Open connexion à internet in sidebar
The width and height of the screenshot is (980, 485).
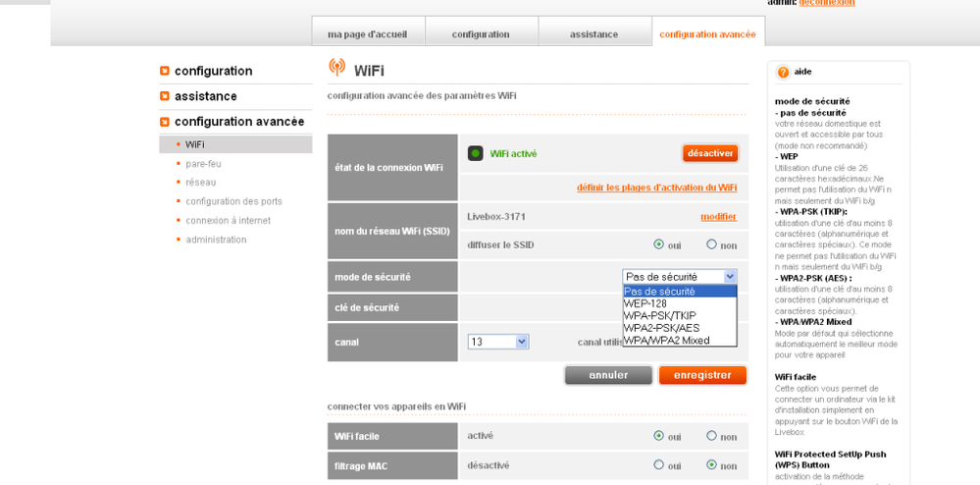pos(229,220)
